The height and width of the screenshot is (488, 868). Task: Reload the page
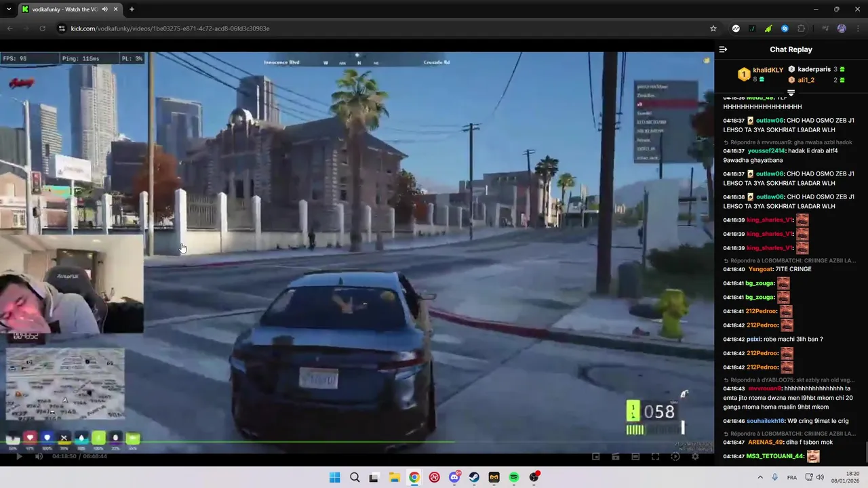pyautogui.click(x=42, y=28)
